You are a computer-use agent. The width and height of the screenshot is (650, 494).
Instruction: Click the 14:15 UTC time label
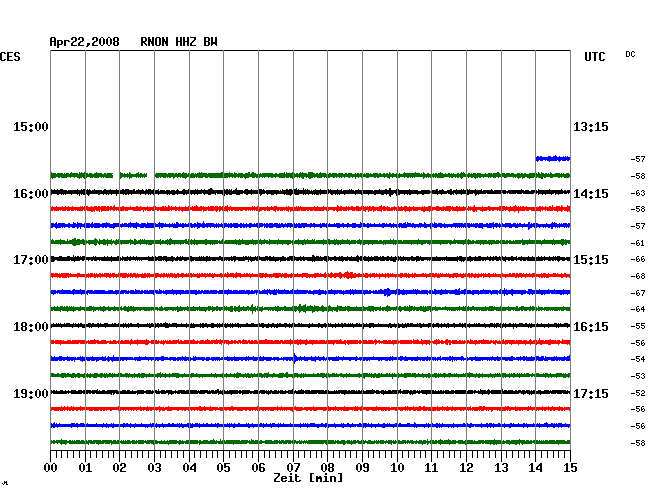[591, 194]
